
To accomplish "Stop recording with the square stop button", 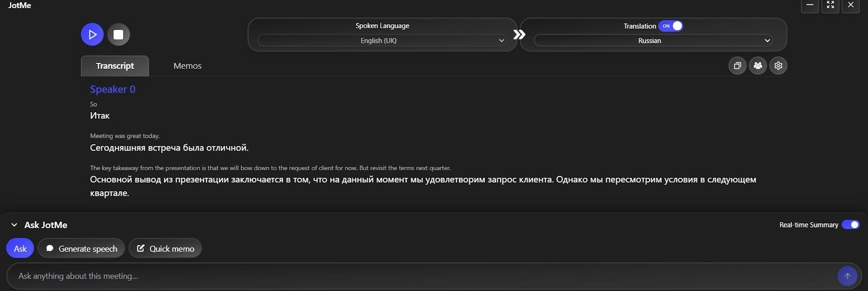I will [x=118, y=35].
